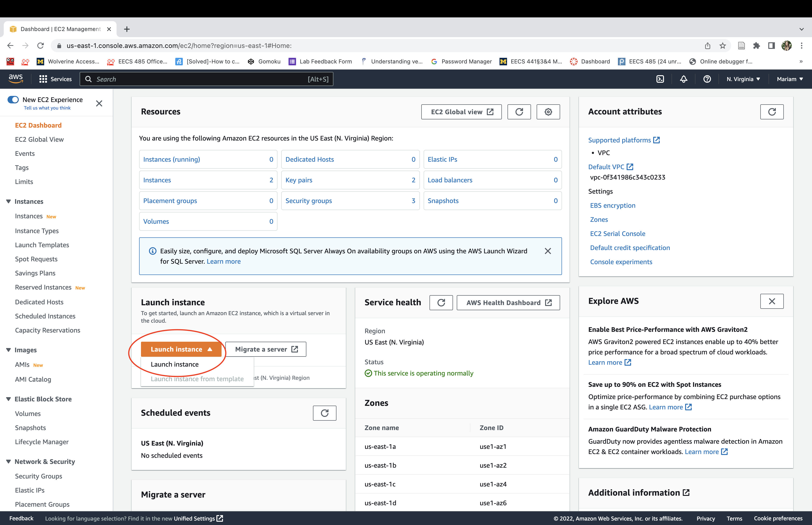The height and width of the screenshot is (525, 812).
Task: Refresh Account attributes panel
Action: tap(771, 112)
